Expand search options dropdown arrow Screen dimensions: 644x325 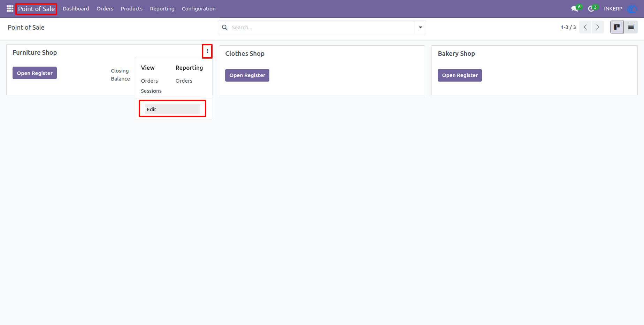[x=420, y=27]
